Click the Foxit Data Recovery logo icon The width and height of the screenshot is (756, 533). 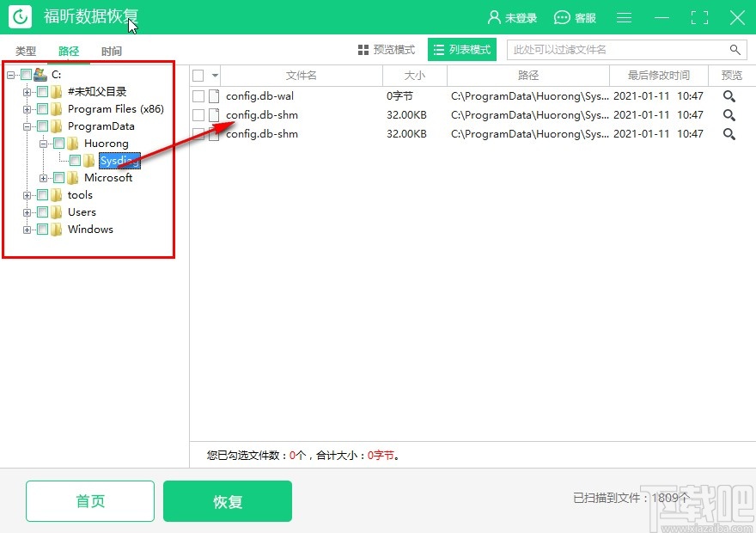(20, 17)
